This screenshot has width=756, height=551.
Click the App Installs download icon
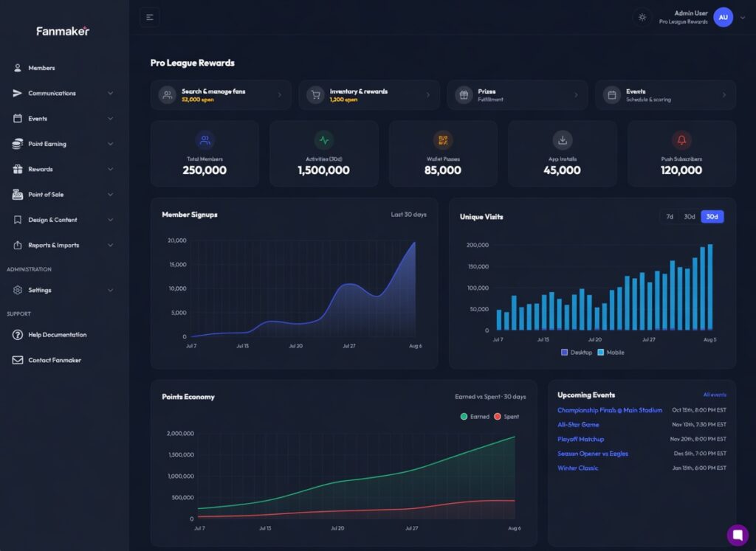(562, 140)
